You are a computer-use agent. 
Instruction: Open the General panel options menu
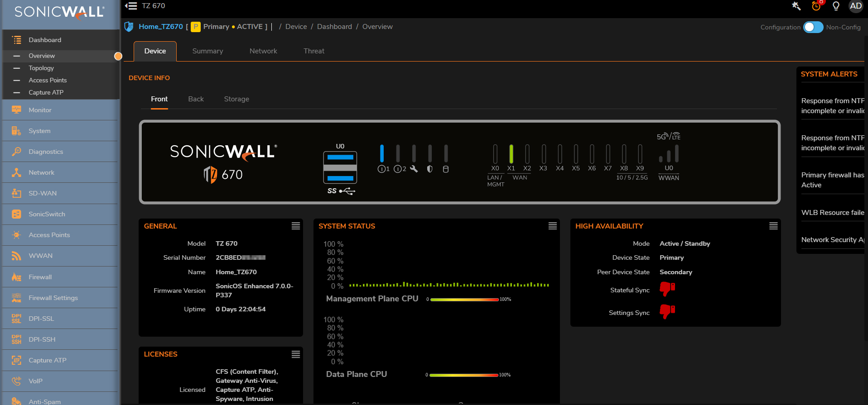[x=296, y=226]
